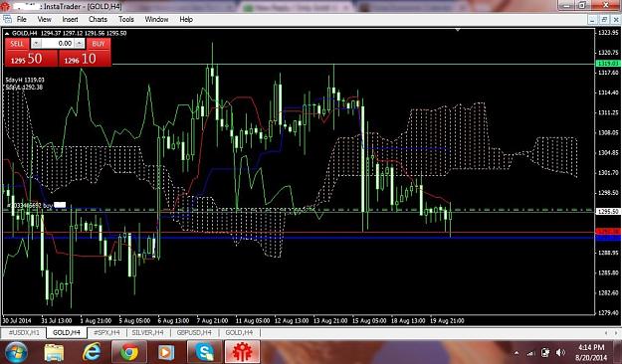
Task: Click the chart shift marker triangle at top
Action: [458, 30]
